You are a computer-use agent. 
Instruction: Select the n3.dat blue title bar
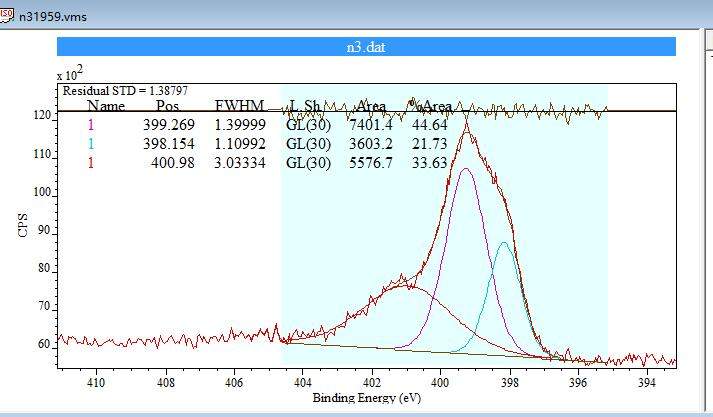[366, 47]
